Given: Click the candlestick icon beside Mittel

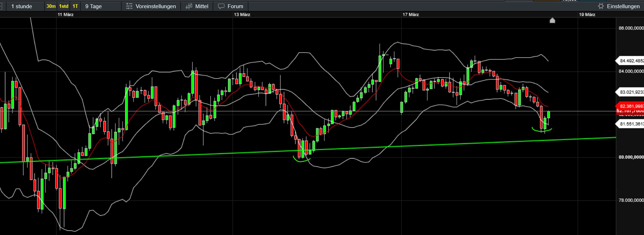Looking at the screenshot, I should 189,6.
